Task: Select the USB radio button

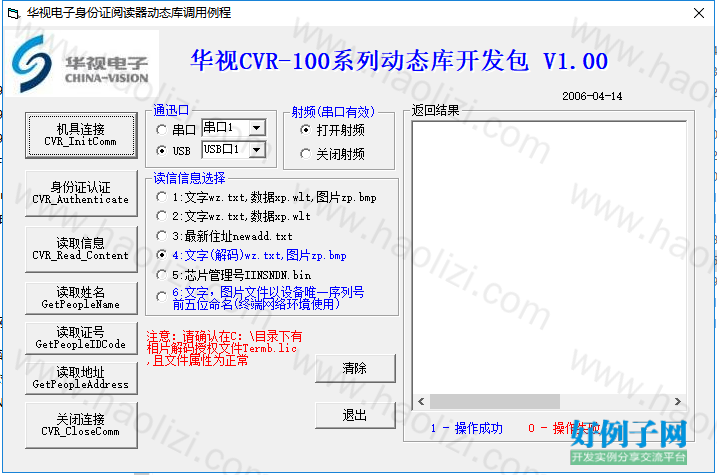Action: tap(161, 150)
